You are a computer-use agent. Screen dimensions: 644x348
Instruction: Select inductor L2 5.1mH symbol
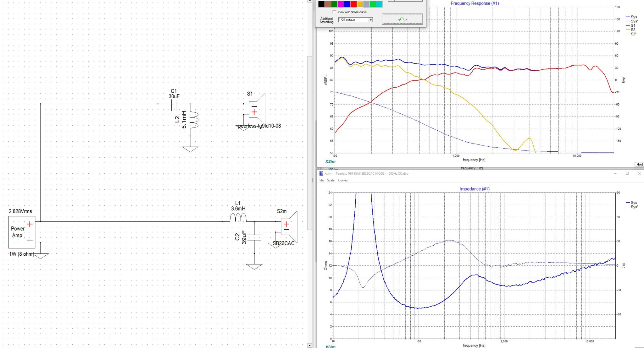193,120
